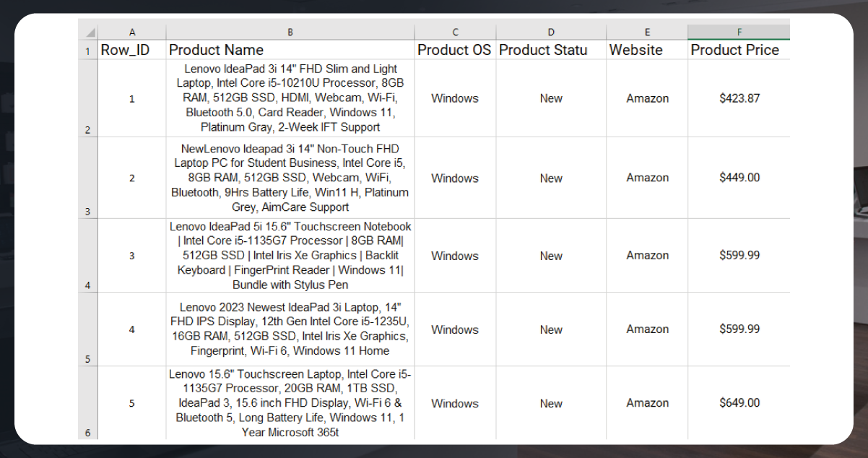The width and height of the screenshot is (868, 458).
Task: Select the $449.00 price cell
Action: click(x=739, y=178)
